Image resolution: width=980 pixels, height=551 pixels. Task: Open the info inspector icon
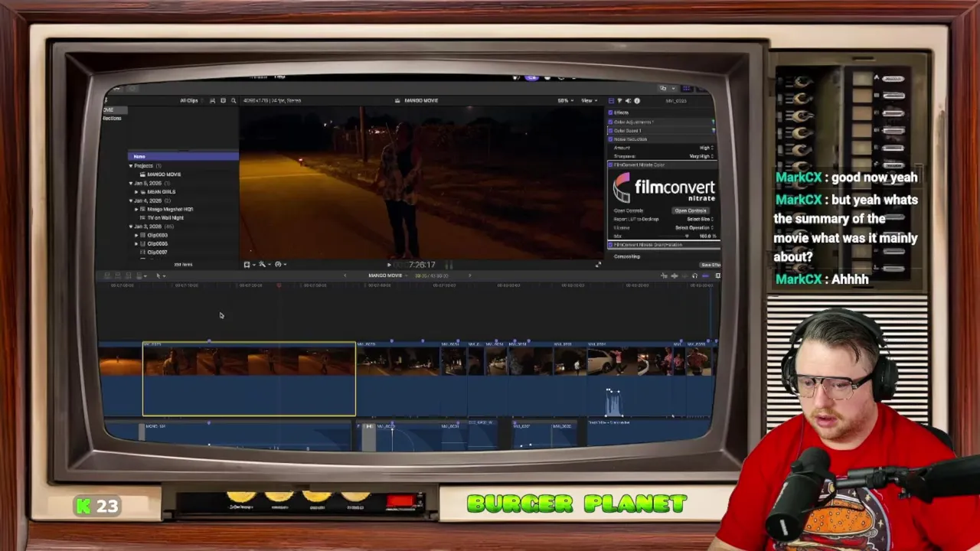[636, 100]
